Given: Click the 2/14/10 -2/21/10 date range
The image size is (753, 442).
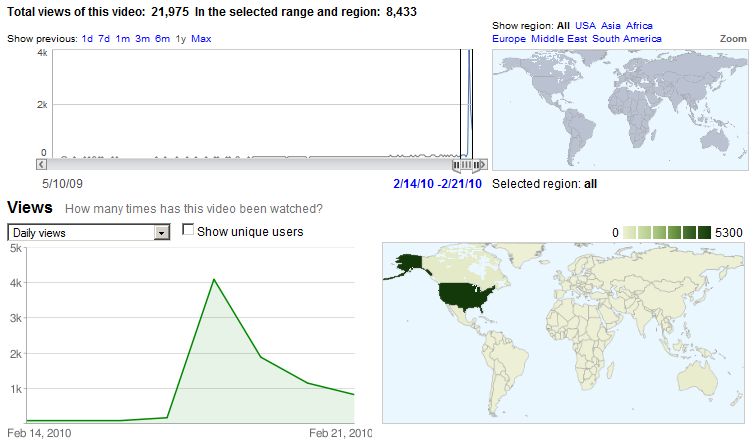Looking at the screenshot, I should pyautogui.click(x=438, y=184).
